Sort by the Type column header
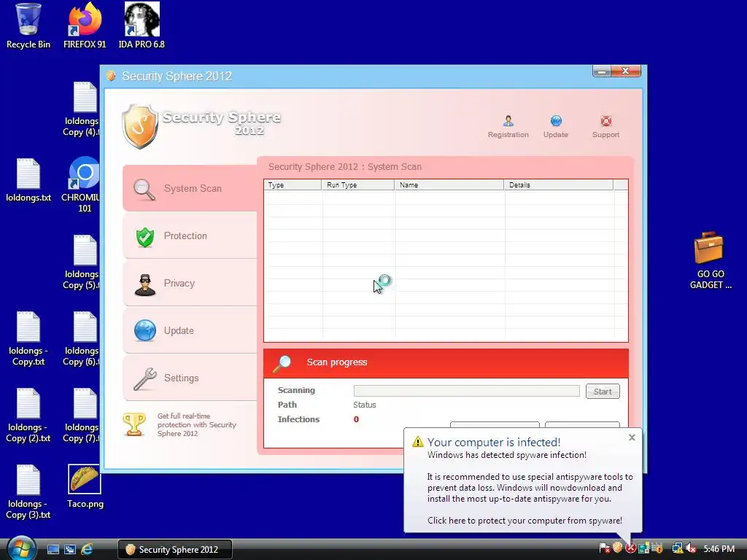The image size is (747, 560). click(x=293, y=184)
